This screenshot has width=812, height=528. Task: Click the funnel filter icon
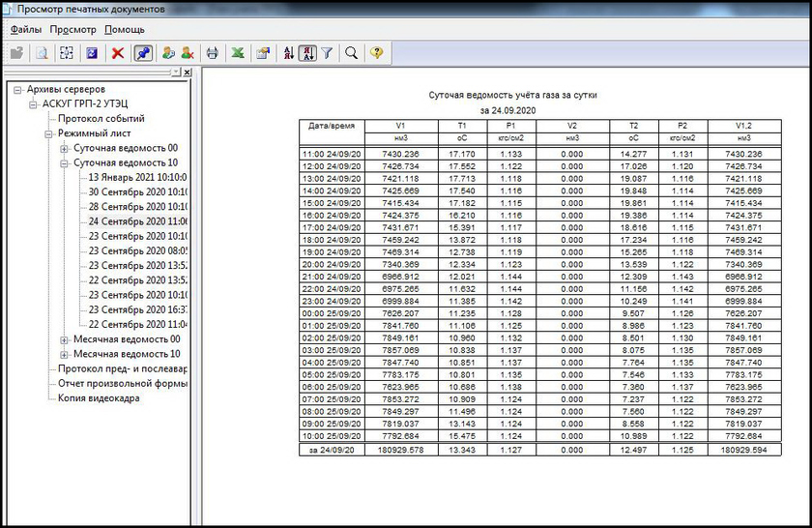327,53
